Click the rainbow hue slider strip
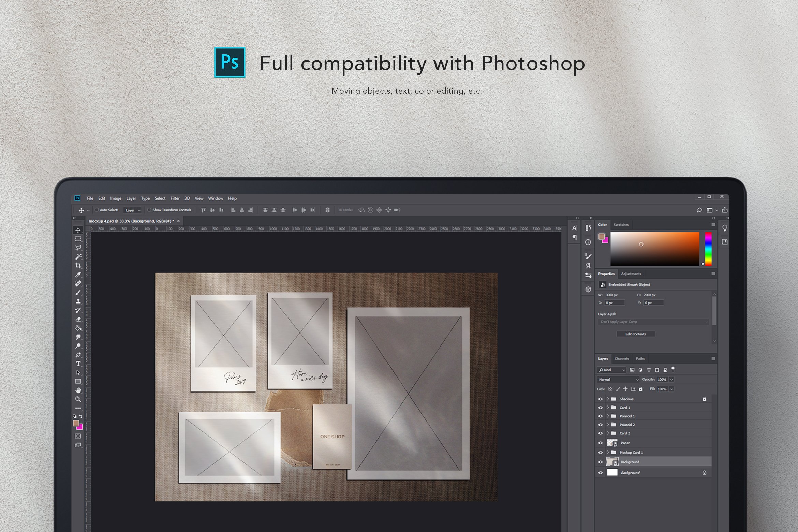798x532 pixels. [708, 249]
